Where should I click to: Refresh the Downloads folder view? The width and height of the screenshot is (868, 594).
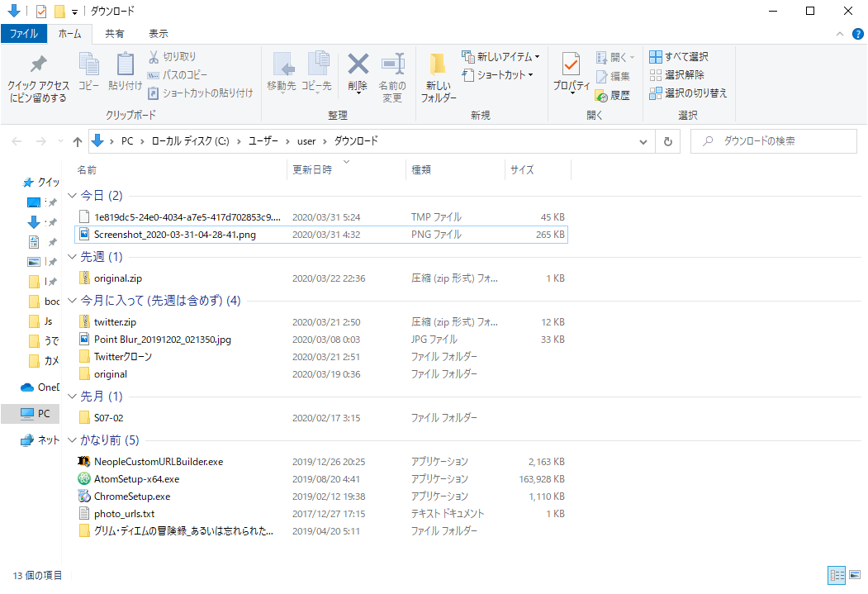point(668,142)
